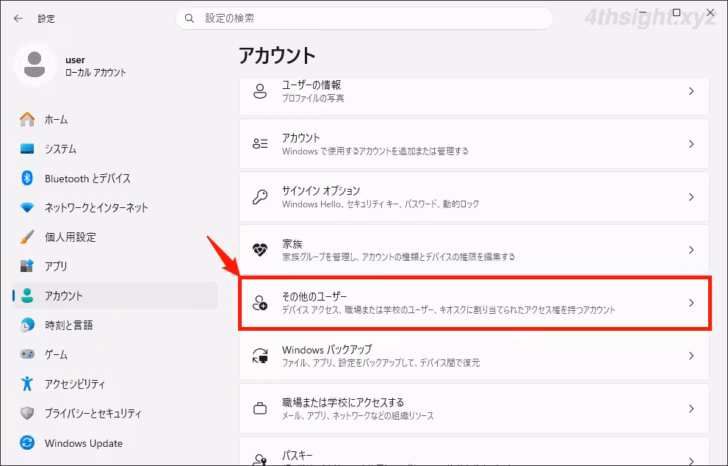Go to プライバシーとセキュリティ

coord(115,413)
